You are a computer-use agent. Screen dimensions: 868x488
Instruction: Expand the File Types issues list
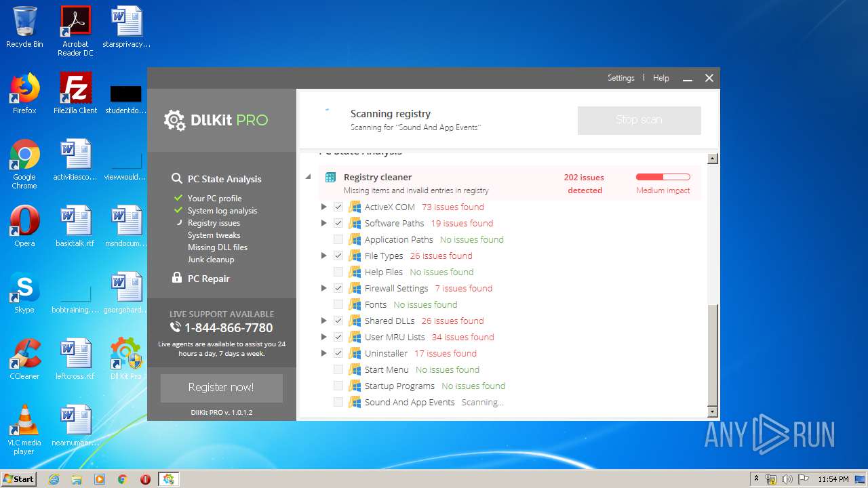pos(323,256)
